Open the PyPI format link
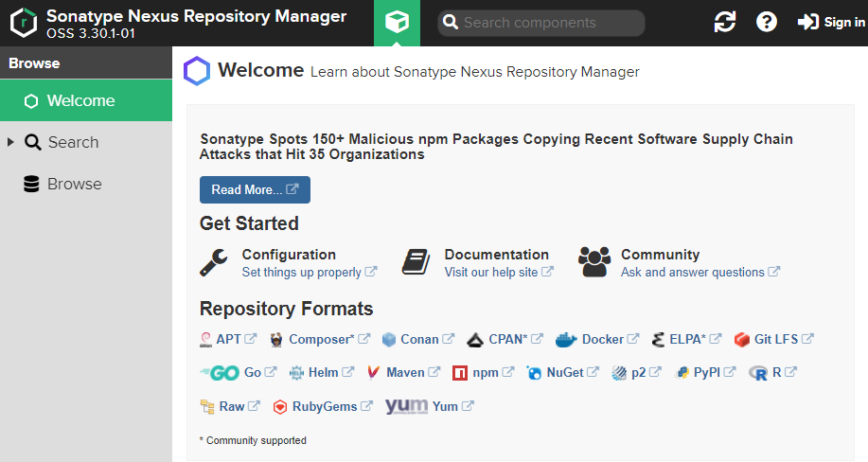 714,372
